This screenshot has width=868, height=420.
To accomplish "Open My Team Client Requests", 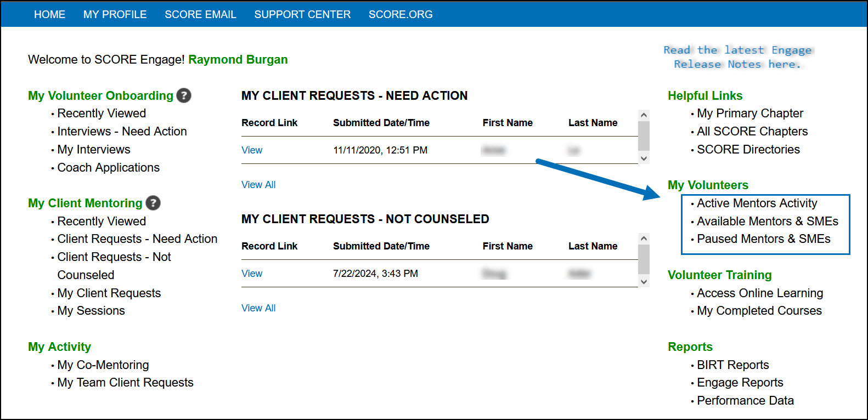I will 125,383.
